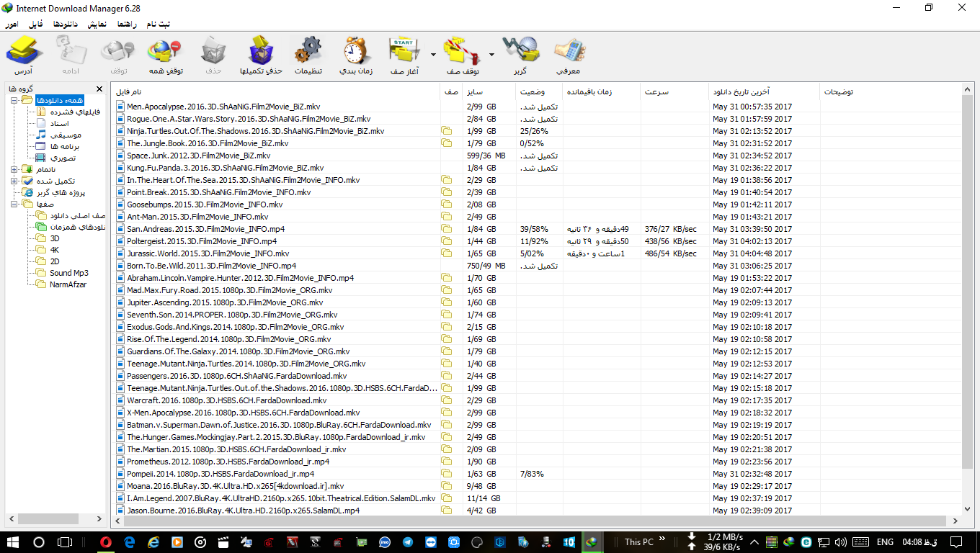Select پروژه های گربر in tree

[61, 192]
